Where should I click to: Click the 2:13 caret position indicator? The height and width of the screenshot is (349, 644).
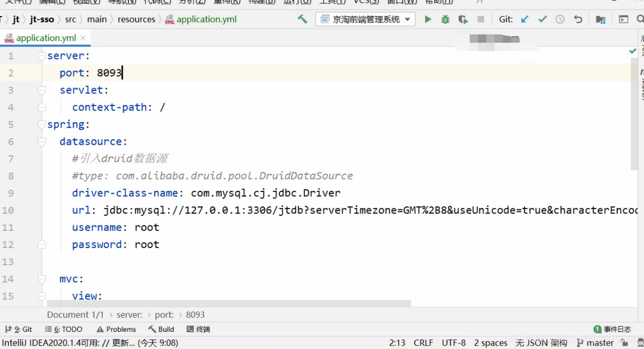point(397,343)
